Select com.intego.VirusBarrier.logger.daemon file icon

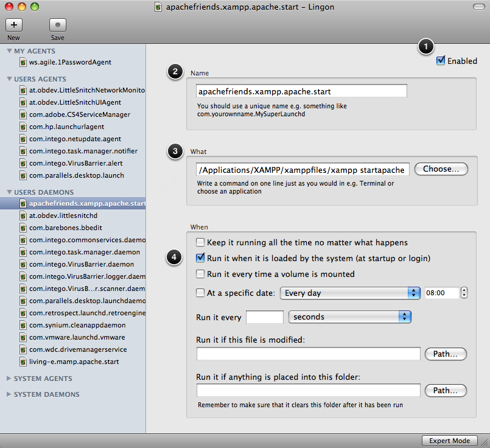[x=23, y=277]
